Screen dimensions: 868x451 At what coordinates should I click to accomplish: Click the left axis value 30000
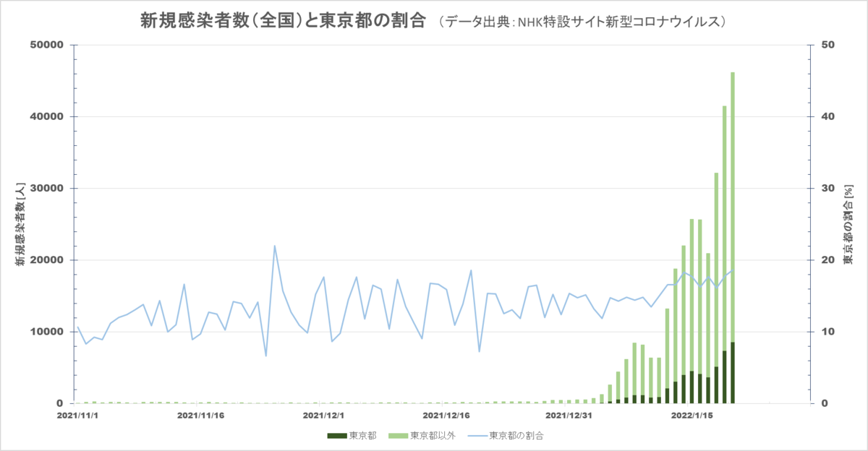pyautogui.click(x=48, y=188)
